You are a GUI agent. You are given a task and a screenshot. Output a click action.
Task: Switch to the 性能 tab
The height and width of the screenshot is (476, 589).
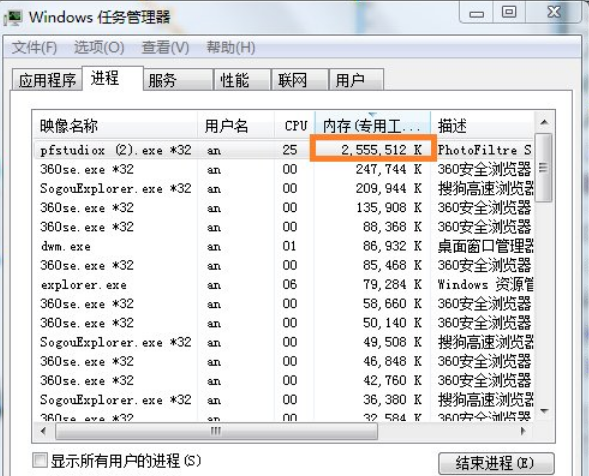[242, 80]
